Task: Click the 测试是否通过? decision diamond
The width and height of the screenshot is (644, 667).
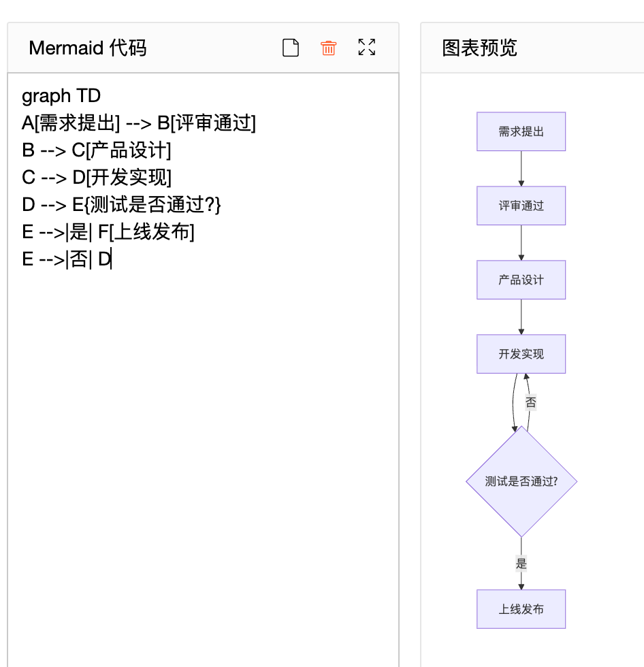Action: [521, 481]
